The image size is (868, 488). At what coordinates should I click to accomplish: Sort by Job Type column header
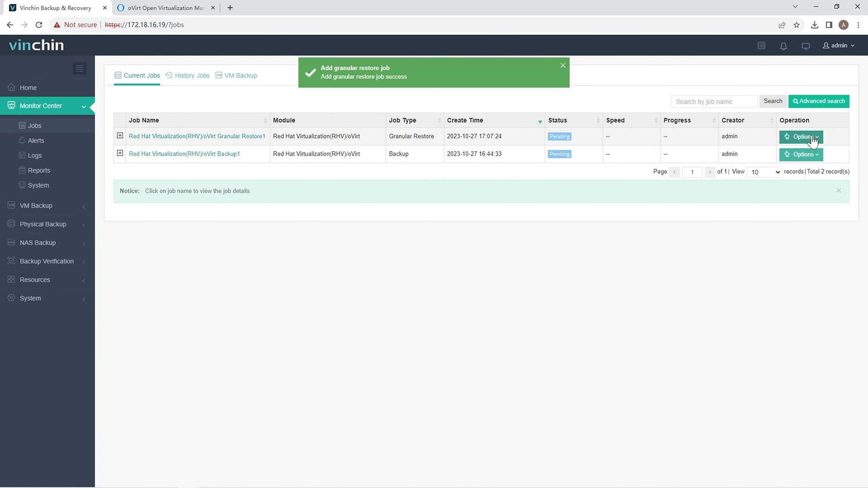415,120
